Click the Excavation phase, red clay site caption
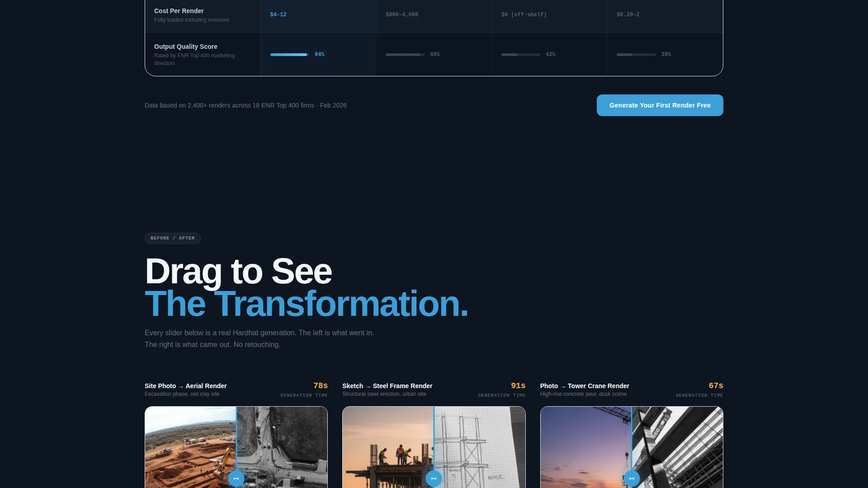 coord(182,394)
